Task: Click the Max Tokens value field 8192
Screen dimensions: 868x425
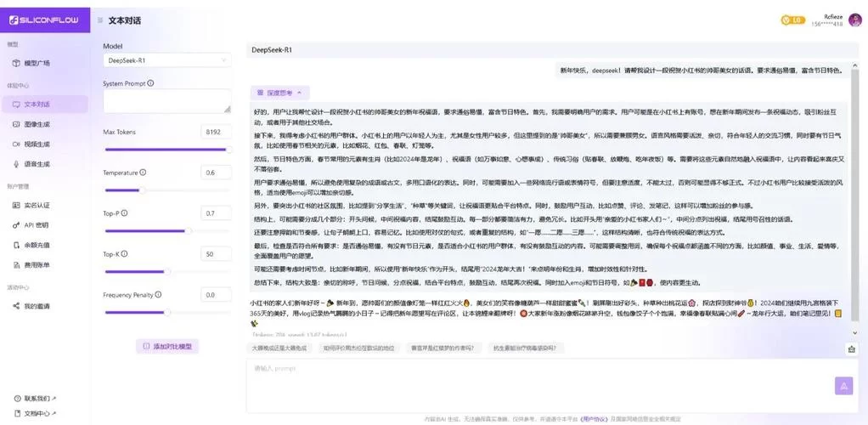Action: pyautogui.click(x=216, y=133)
